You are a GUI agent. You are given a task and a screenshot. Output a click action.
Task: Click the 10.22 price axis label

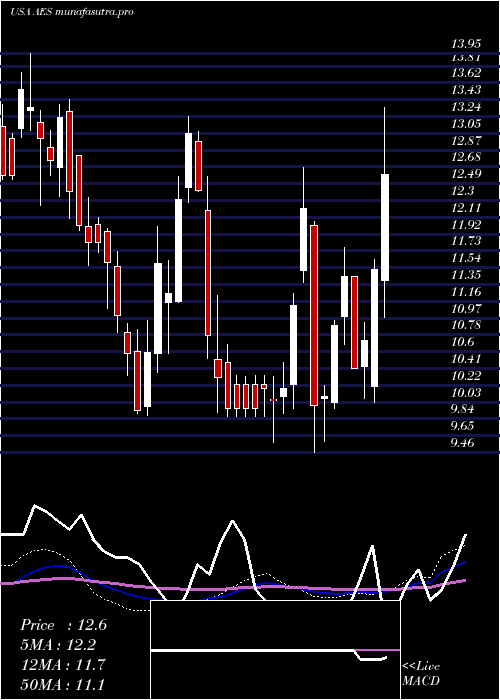click(466, 376)
